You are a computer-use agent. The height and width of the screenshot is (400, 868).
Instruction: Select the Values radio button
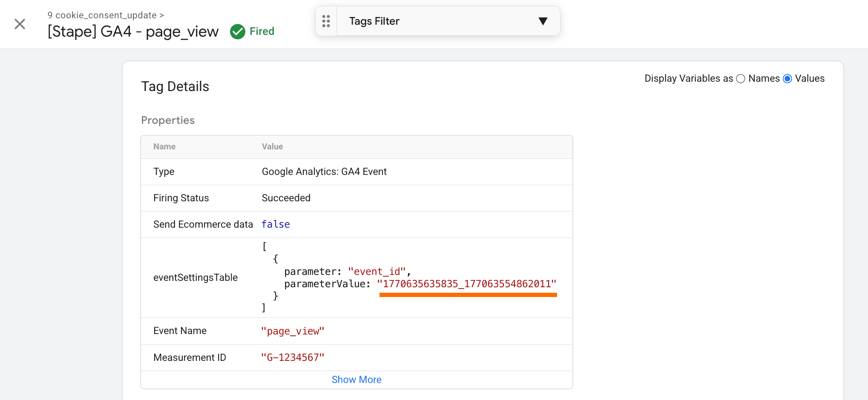788,79
